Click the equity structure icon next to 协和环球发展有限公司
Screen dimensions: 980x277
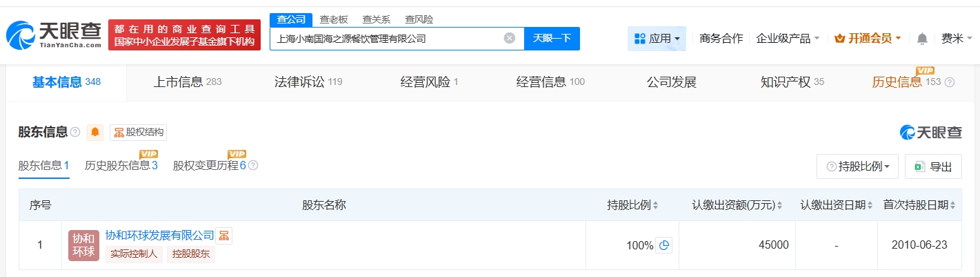coord(224,236)
